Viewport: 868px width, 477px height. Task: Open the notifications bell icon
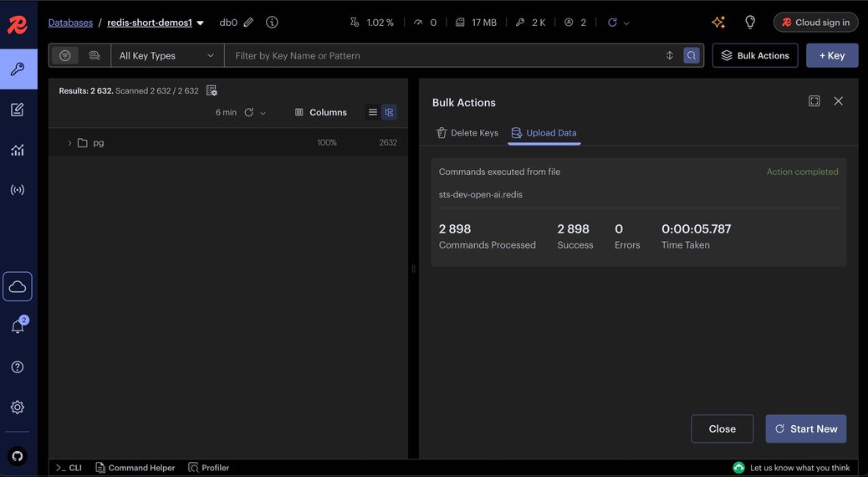tap(18, 326)
